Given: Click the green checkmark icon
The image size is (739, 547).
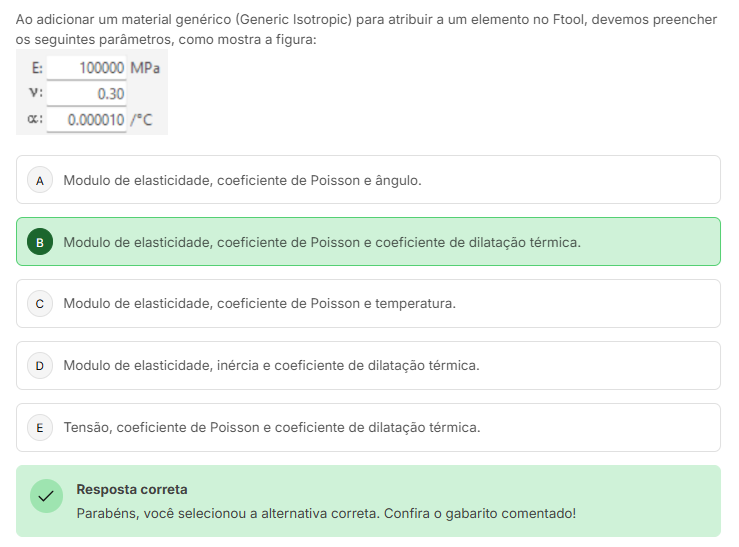Looking at the screenshot, I should click(46, 496).
